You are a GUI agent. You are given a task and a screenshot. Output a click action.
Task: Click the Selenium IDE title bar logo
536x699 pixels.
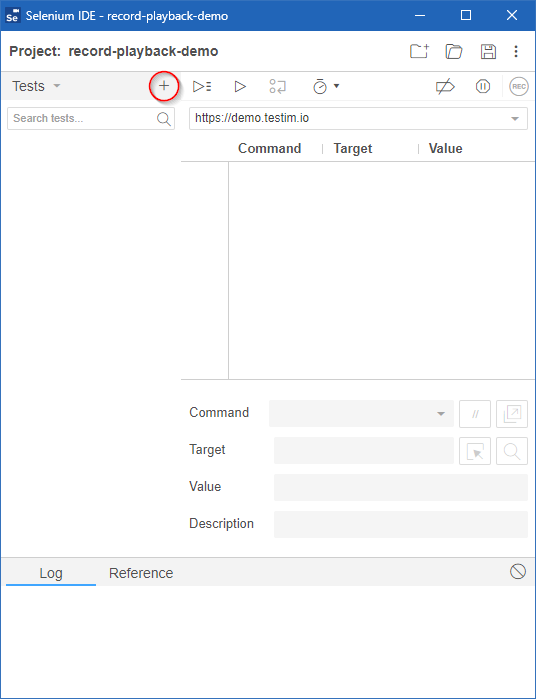pyautogui.click(x=13, y=16)
